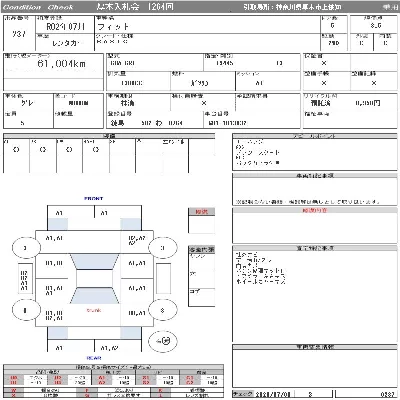Viewport: 400px width, 400px height.
Task: Click the spare tire symbol below rear-right wheel
Action: tap(163, 341)
